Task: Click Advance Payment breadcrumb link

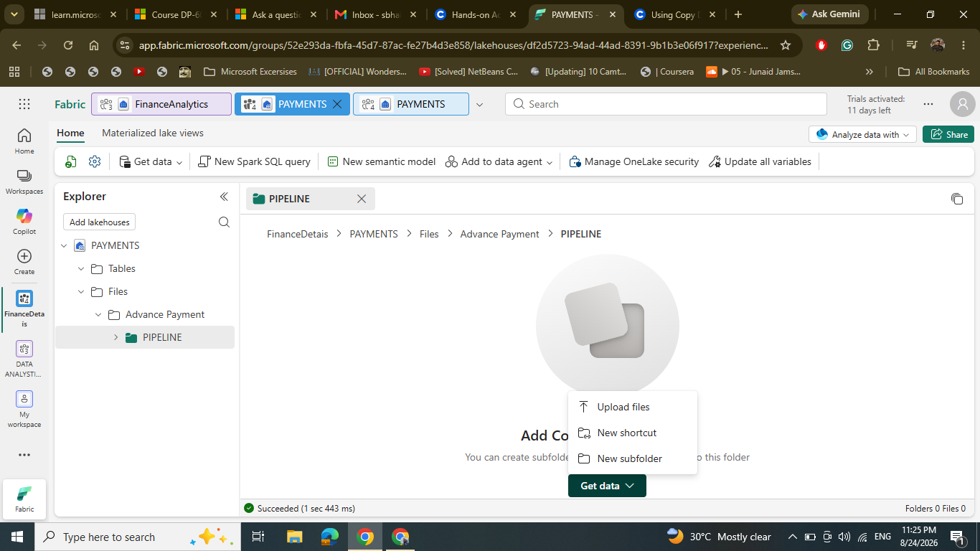Action: (x=499, y=234)
